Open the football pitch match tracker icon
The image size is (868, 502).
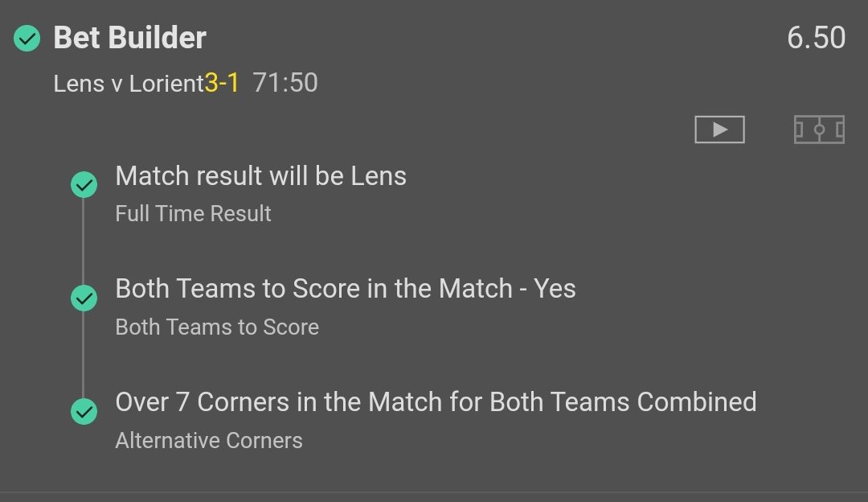(819, 130)
